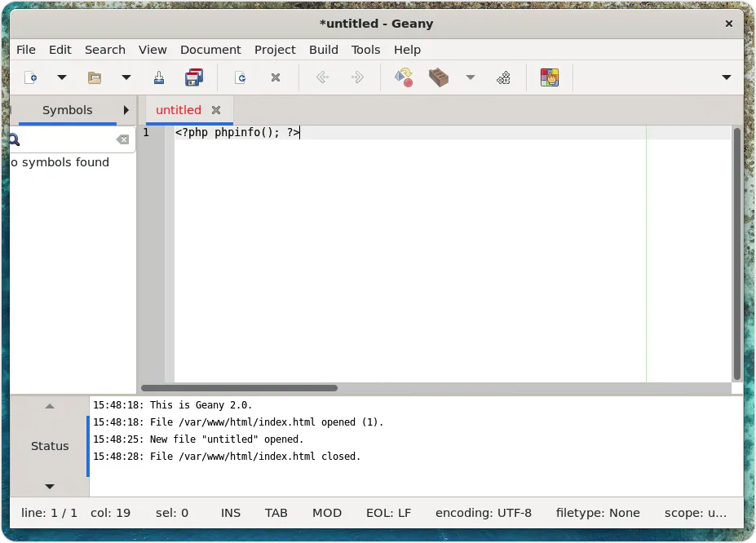
Task: Build the current file with brick icon
Action: (x=438, y=77)
